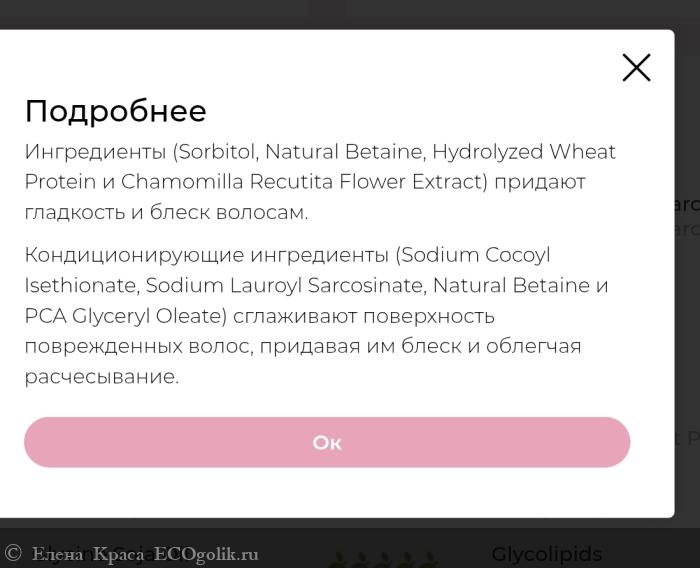Click the PCA Glyceryl Oleate text
This screenshot has height=568, width=700.
[122, 316]
